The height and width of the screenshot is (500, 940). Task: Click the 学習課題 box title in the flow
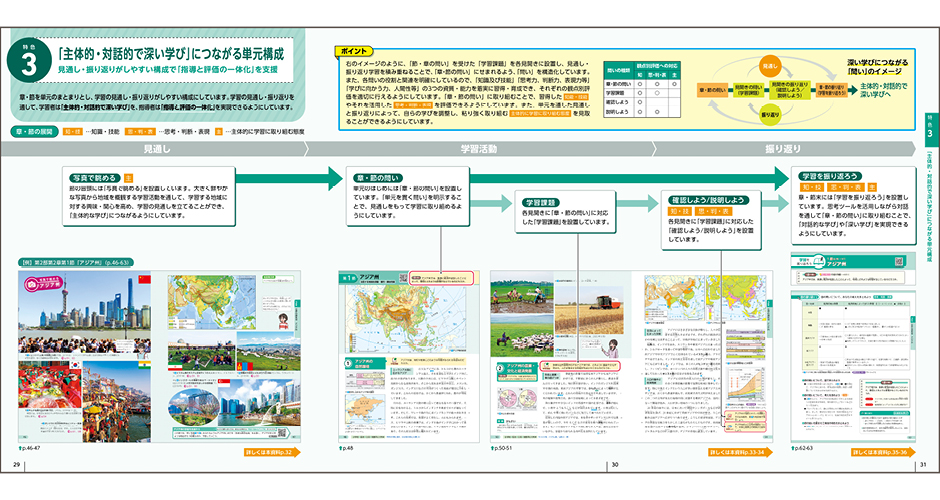pyautogui.click(x=540, y=203)
